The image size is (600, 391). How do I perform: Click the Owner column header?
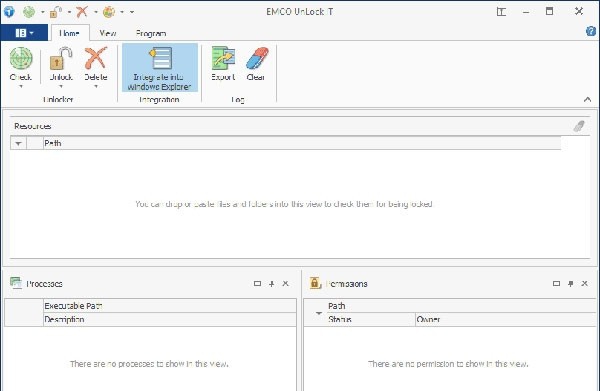[506, 319]
